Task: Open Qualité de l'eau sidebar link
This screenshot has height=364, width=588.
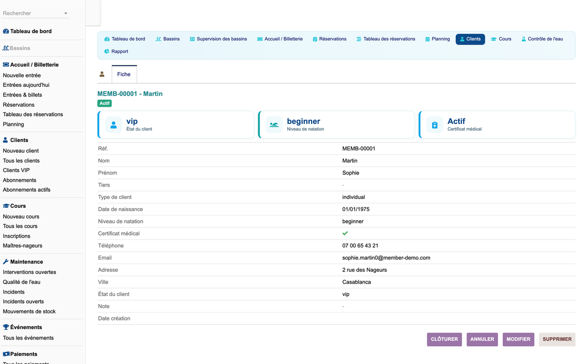Action: point(22,282)
